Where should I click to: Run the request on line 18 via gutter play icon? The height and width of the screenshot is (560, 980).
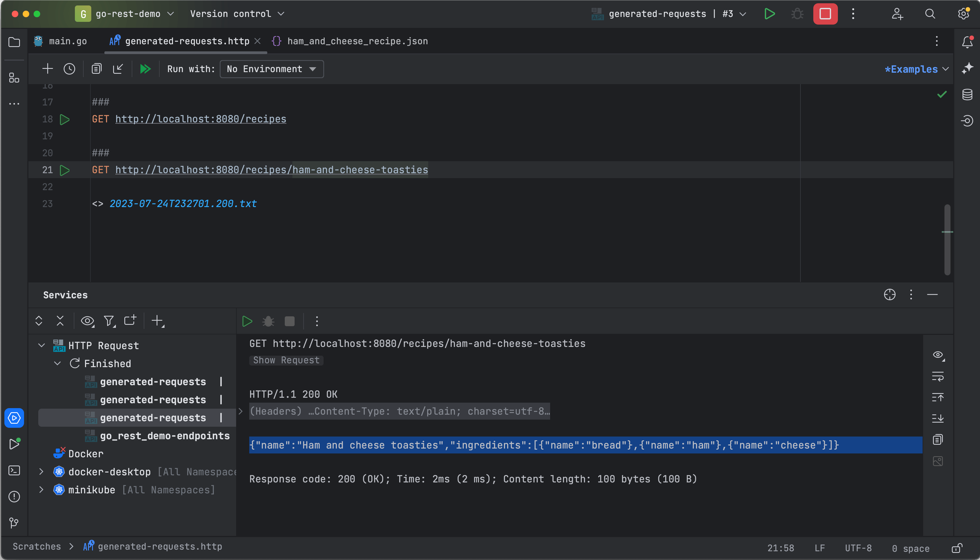65,119
